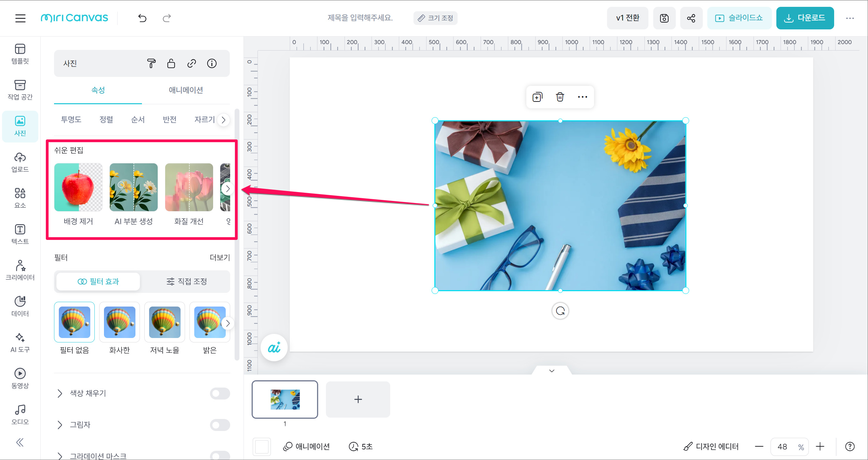Image resolution: width=868 pixels, height=460 pixels.
Task: Click the link icon in photo panel
Action: pos(192,64)
